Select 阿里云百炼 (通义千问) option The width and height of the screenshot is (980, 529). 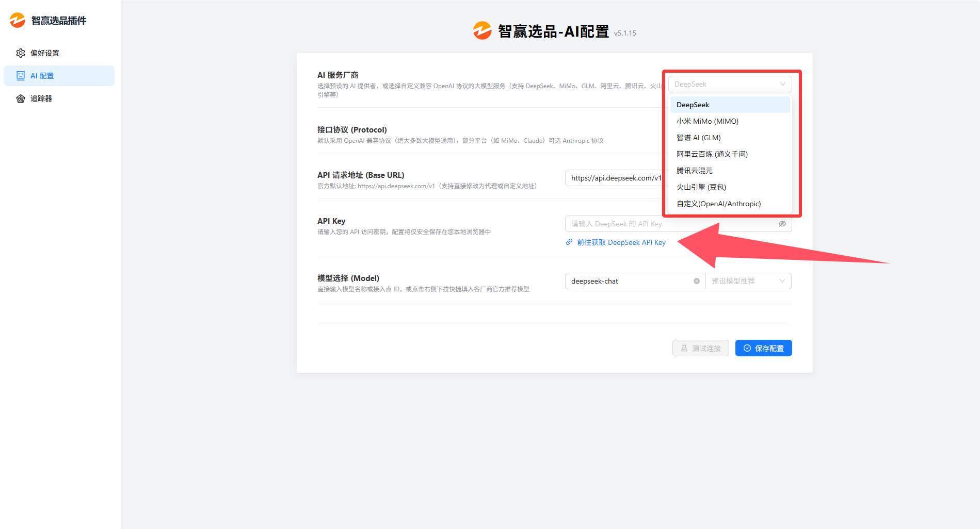[730, 154]
